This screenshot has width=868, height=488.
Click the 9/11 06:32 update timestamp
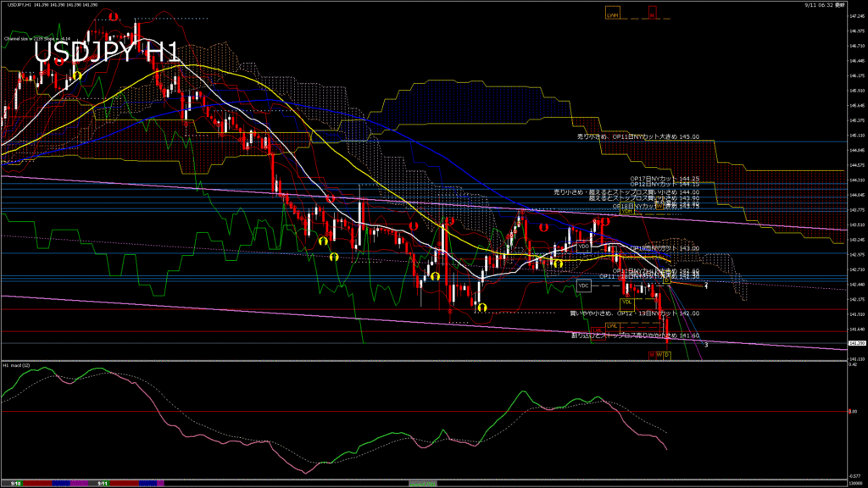click(826, 5)
